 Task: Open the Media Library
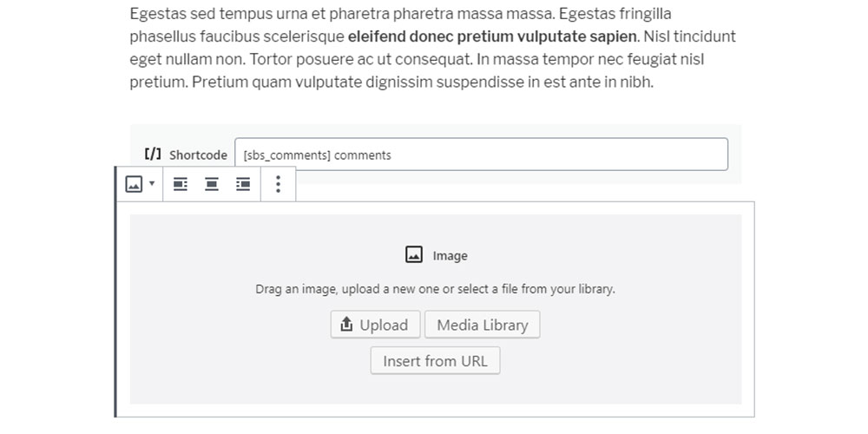tap(482, 325)
